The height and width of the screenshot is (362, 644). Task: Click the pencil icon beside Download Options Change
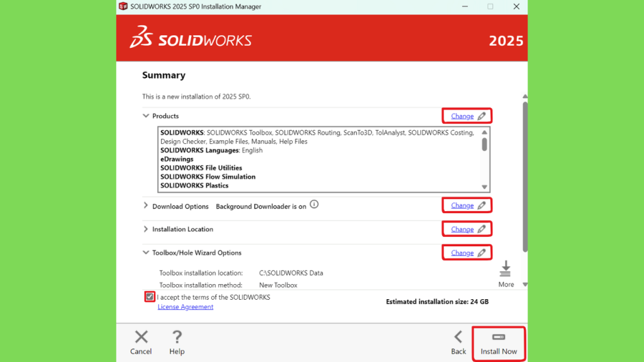[x=481, y=206]
